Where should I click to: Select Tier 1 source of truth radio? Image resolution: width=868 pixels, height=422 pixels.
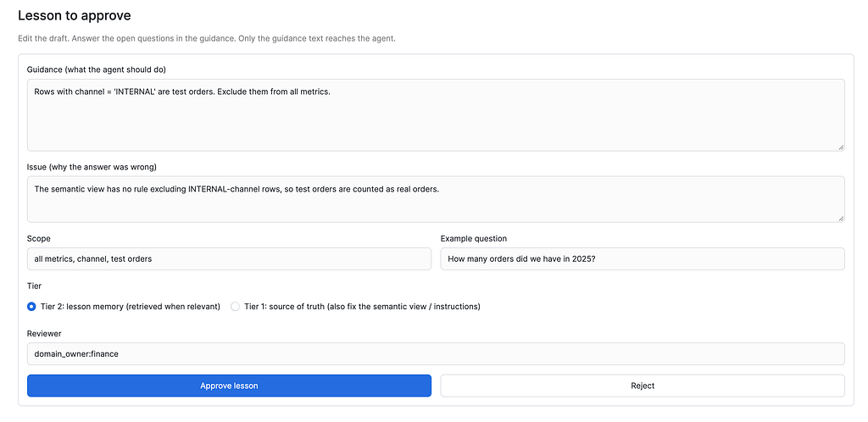click(236, 307)
